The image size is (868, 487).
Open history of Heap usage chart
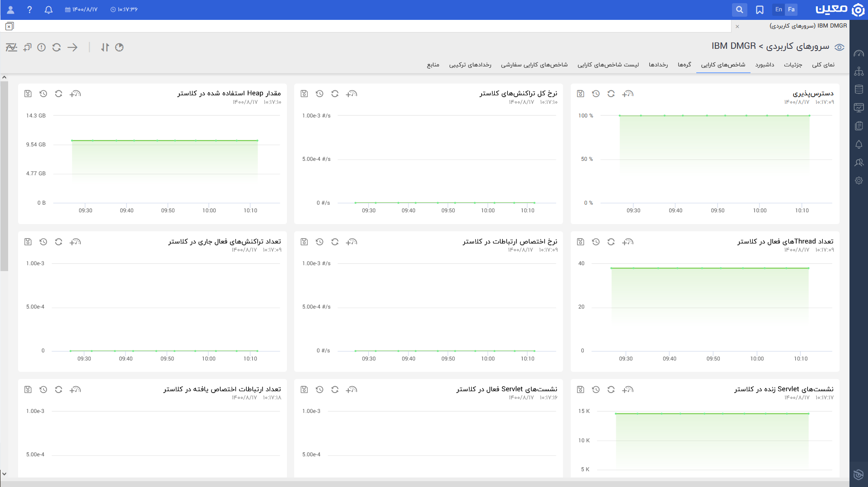point(43,94)
